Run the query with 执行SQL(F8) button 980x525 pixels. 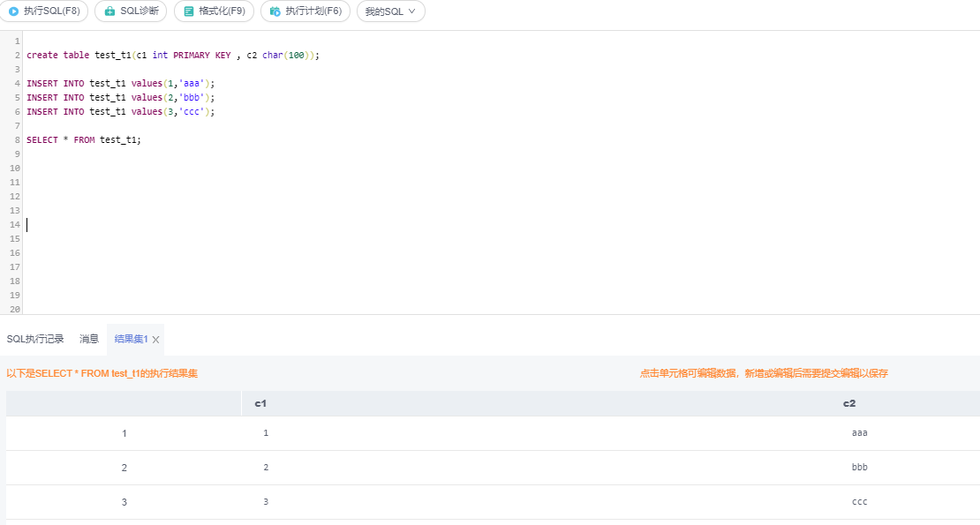44,11
